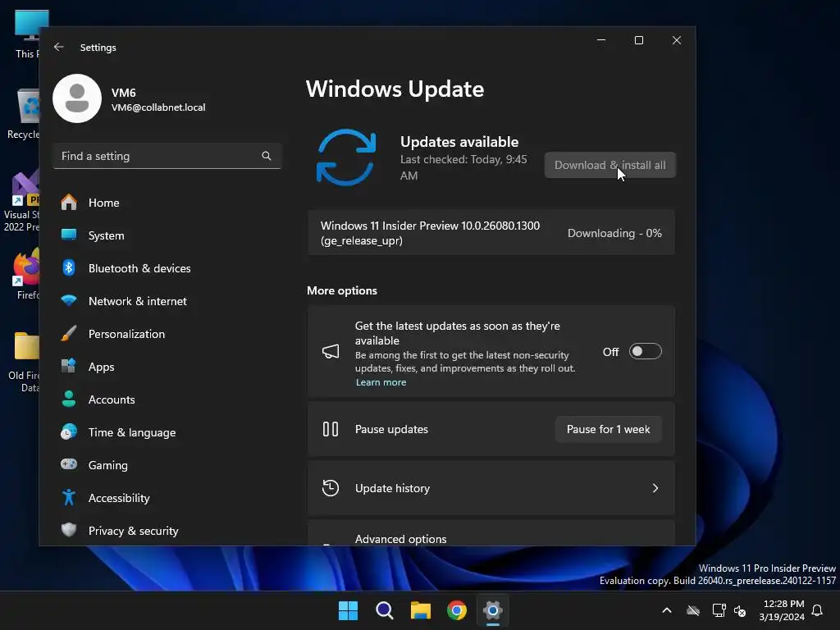Open File Explorer from the taskbar
This screenshot has height=630, width=840.
tap(421, 610)
